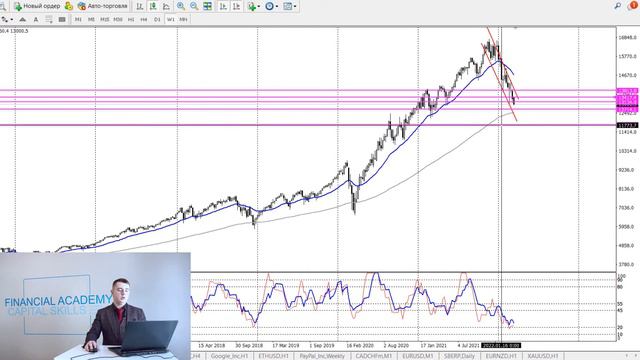This screenshot has width=640, height=360.
Task: Switch to M15 timeframe
Action: point(104,19)
